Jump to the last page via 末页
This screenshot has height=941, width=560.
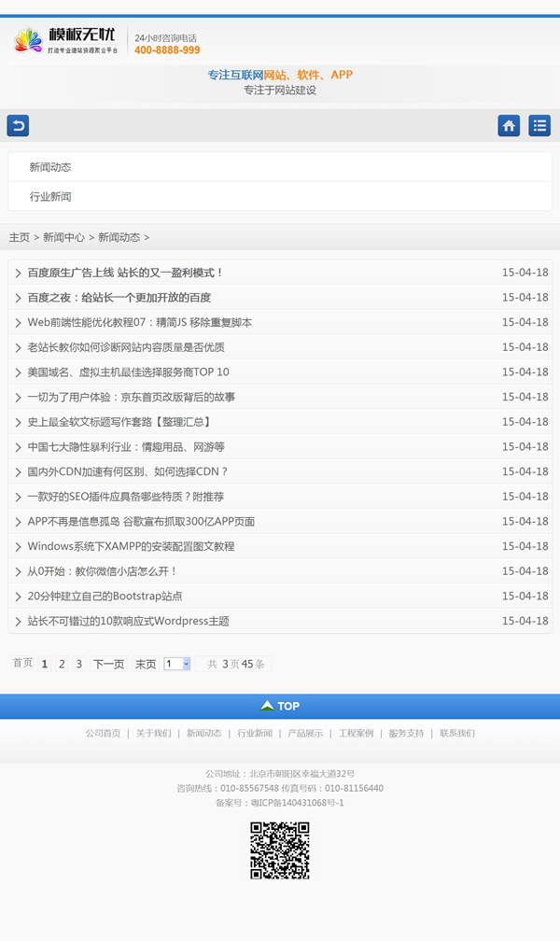(x=146, y=664)
